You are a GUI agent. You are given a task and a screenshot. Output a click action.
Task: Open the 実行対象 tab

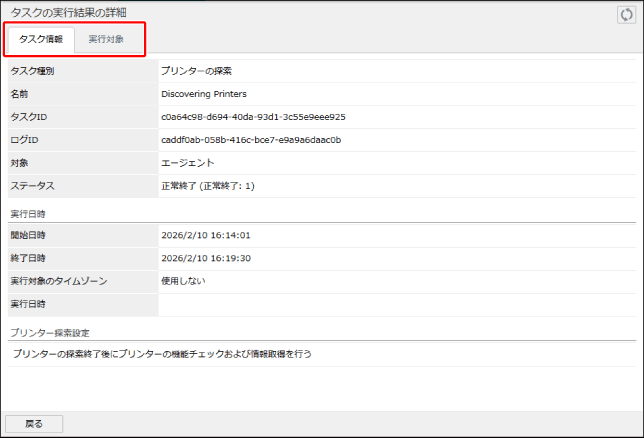point(106,40)
